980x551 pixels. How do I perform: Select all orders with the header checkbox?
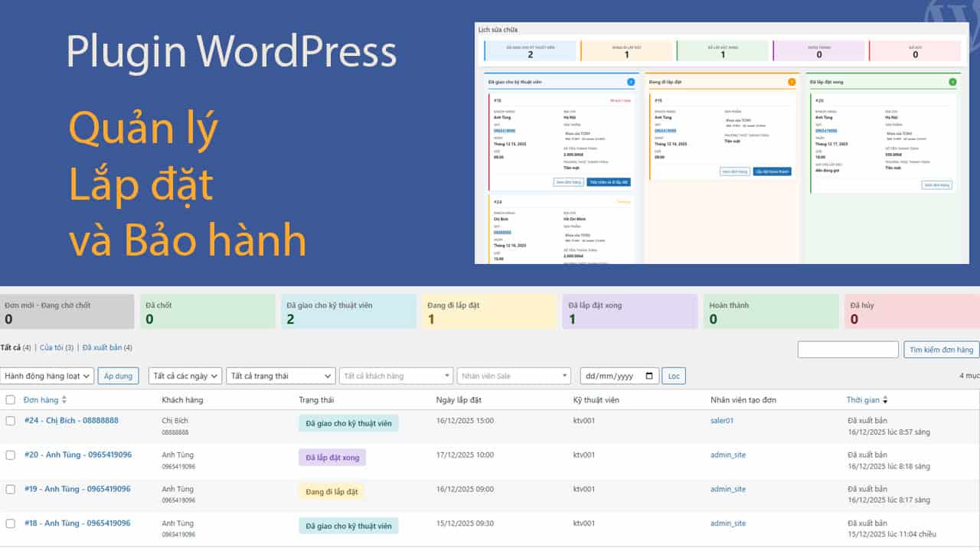[x=11, y=399]
